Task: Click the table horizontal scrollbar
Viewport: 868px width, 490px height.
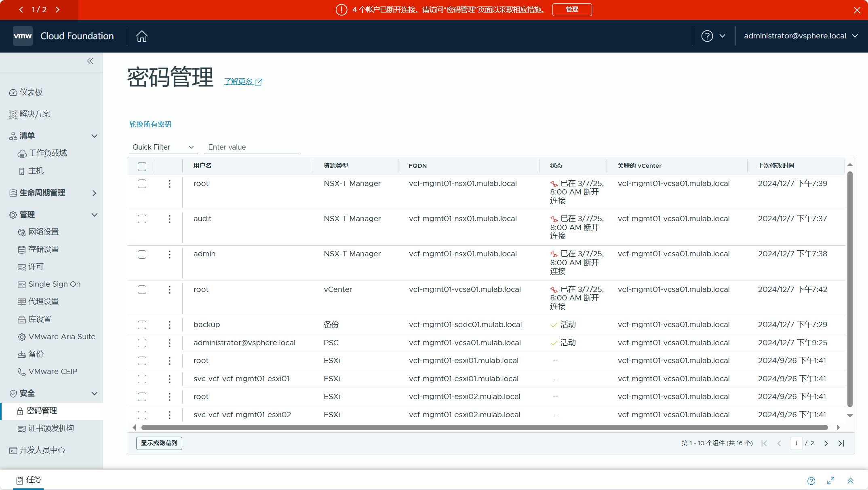Action: click(484, 428)
